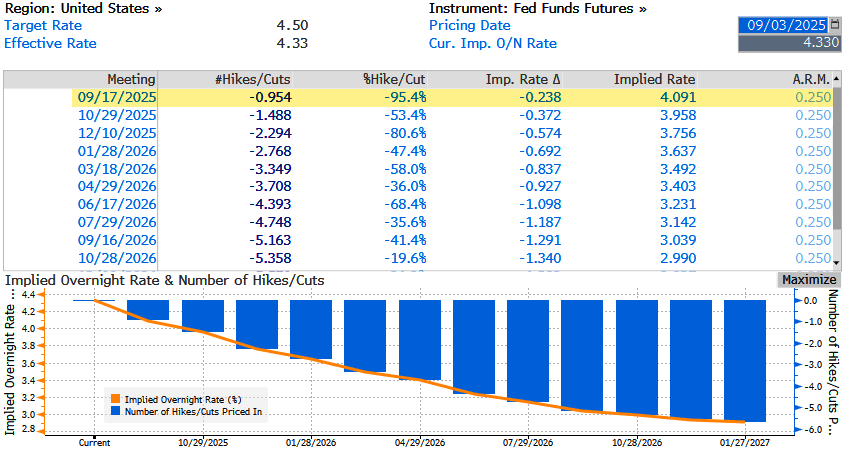Viewport: 850px width, 457px height.
Task: Click the Pricing Date input field
Action: tap(783, 25)
